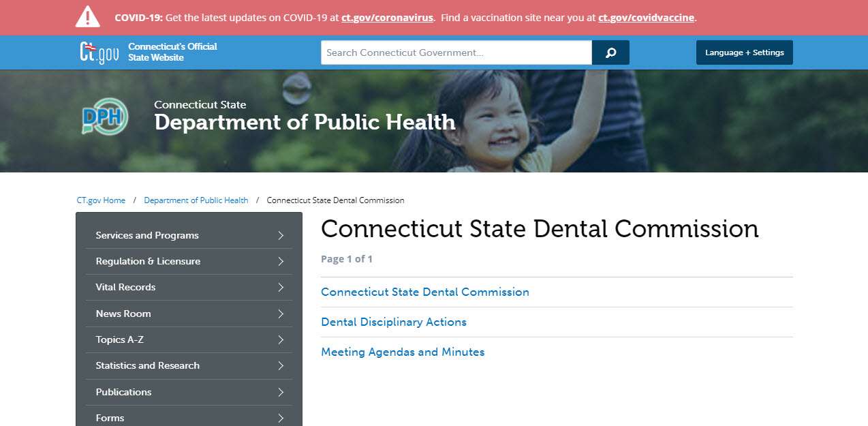Click the Search Connecticut Government field
The height and width of the screenshot is (426, 868).
click(x=456, y=52)
